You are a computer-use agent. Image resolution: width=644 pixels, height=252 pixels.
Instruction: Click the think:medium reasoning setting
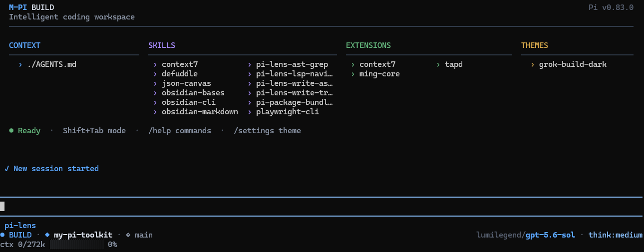point(616,235)
